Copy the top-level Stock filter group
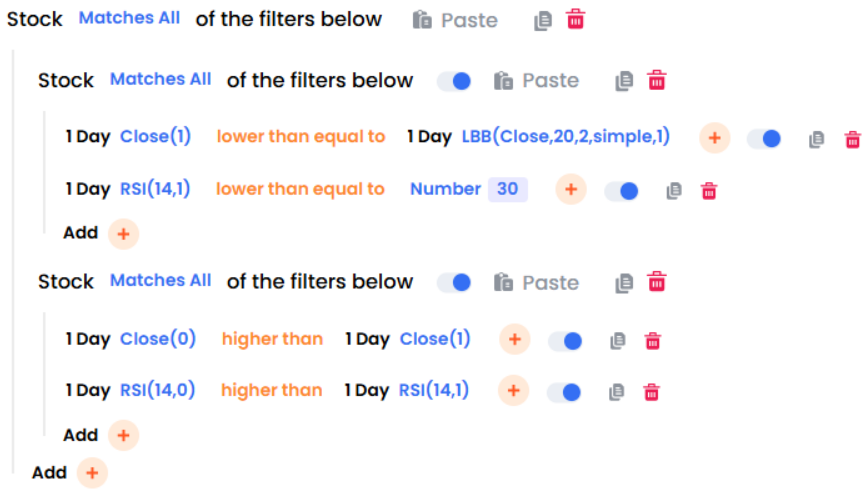The image size is (867, 490). 542,20
